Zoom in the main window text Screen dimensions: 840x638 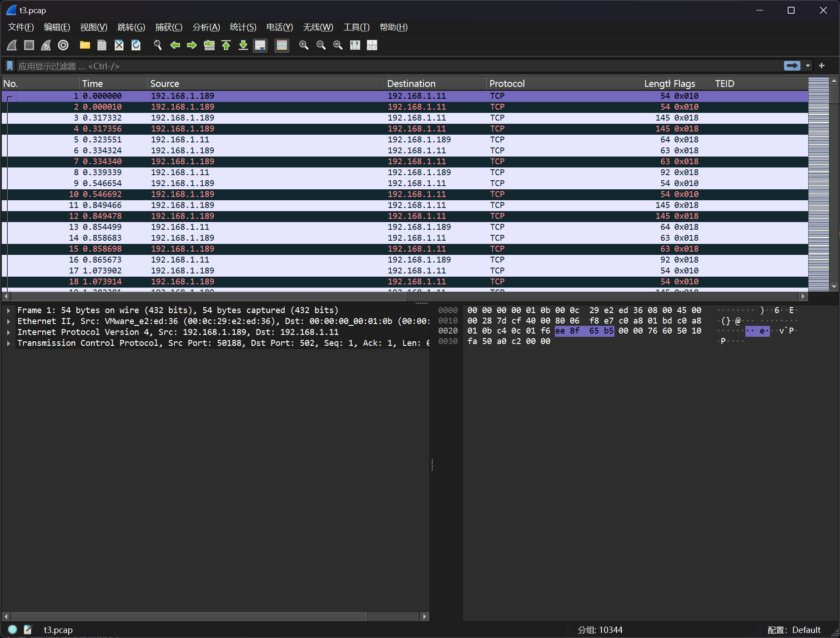click(x=304, y=45)
